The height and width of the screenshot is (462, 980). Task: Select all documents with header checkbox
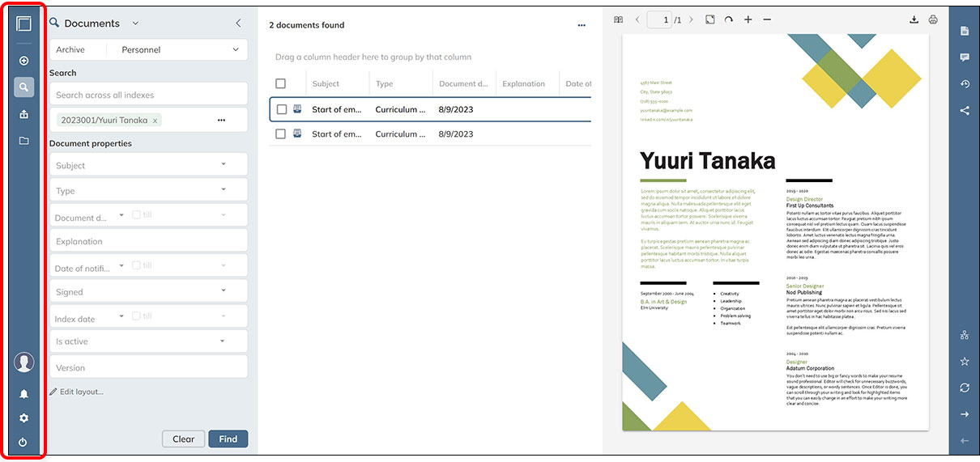(281, 83)
